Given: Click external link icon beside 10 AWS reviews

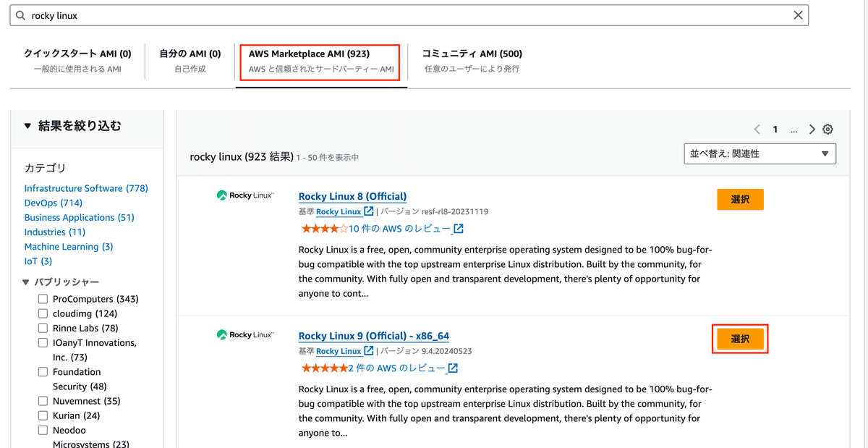Looking at the screenshot, I should pos(459,229).
